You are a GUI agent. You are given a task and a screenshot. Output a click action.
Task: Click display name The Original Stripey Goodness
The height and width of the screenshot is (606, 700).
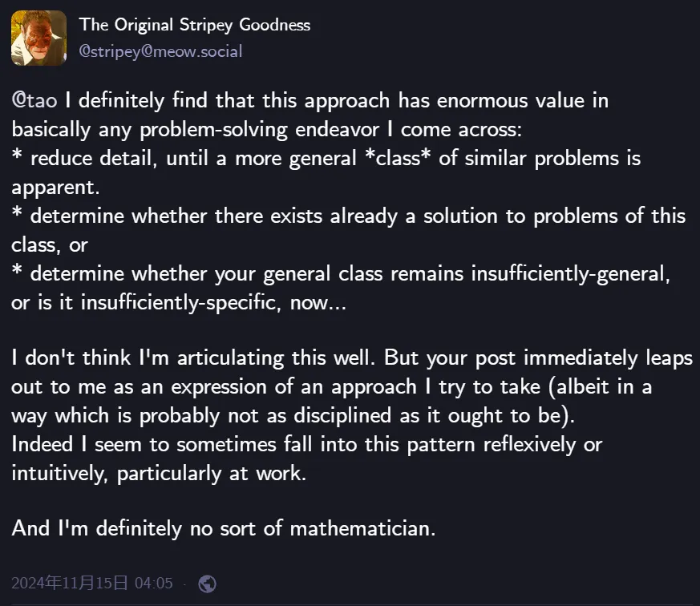tap(195, 25)
